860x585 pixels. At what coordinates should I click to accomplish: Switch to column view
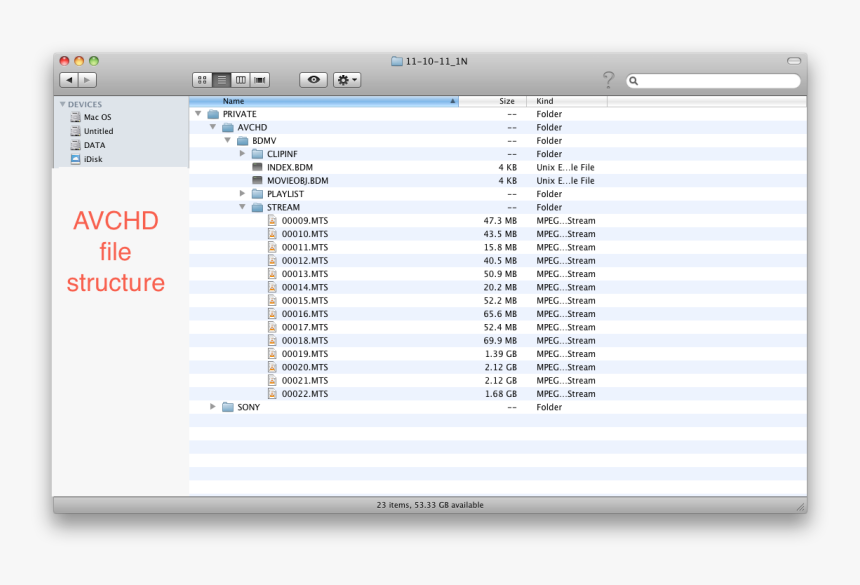(x=241, y=80)
